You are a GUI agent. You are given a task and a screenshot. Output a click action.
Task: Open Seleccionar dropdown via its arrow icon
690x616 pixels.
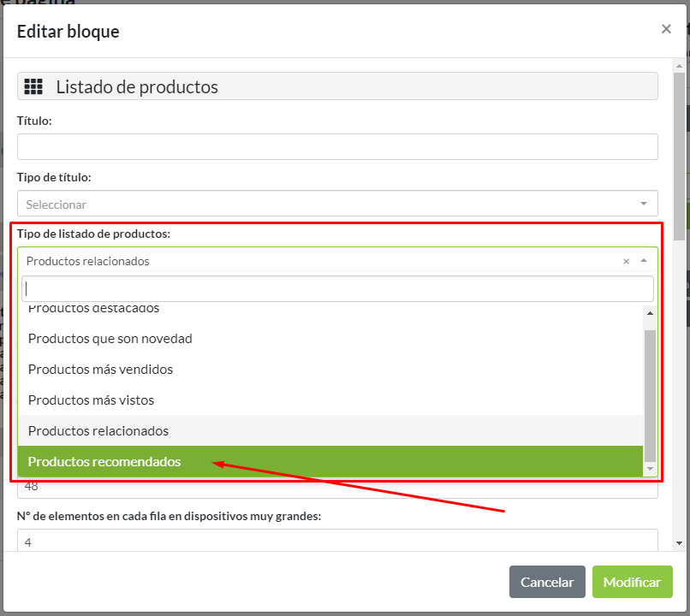642,204
